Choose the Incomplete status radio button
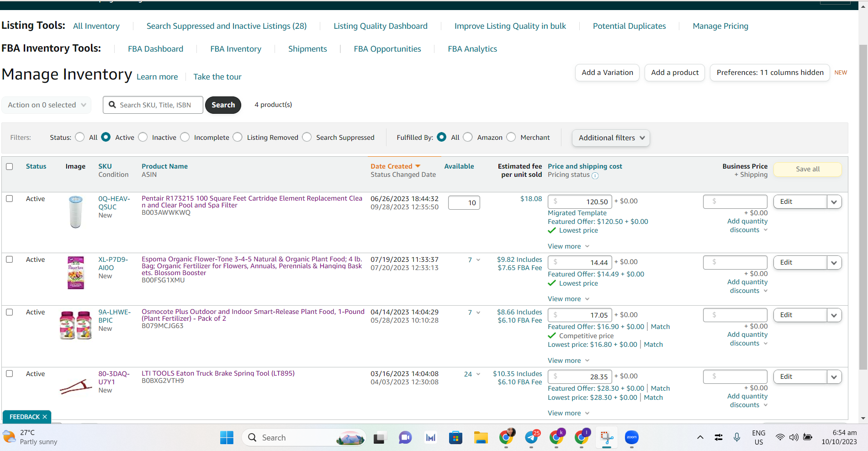 (185, 137)
